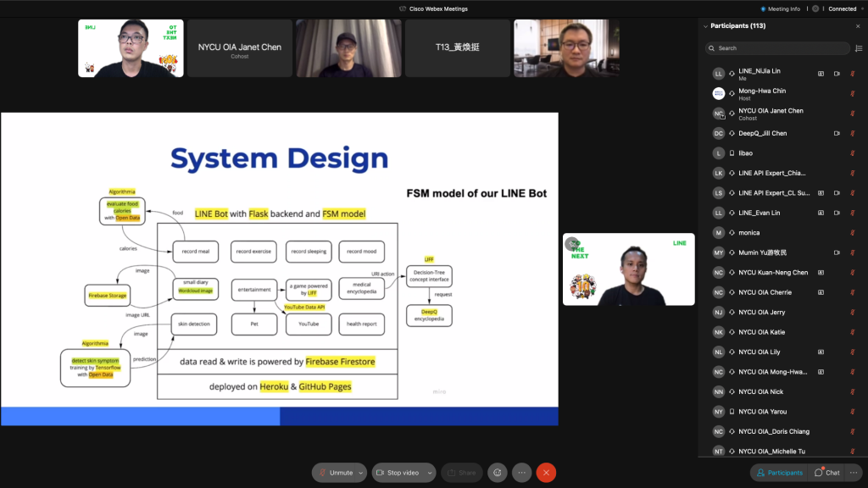Unmute the microphone

click(336, 473)
